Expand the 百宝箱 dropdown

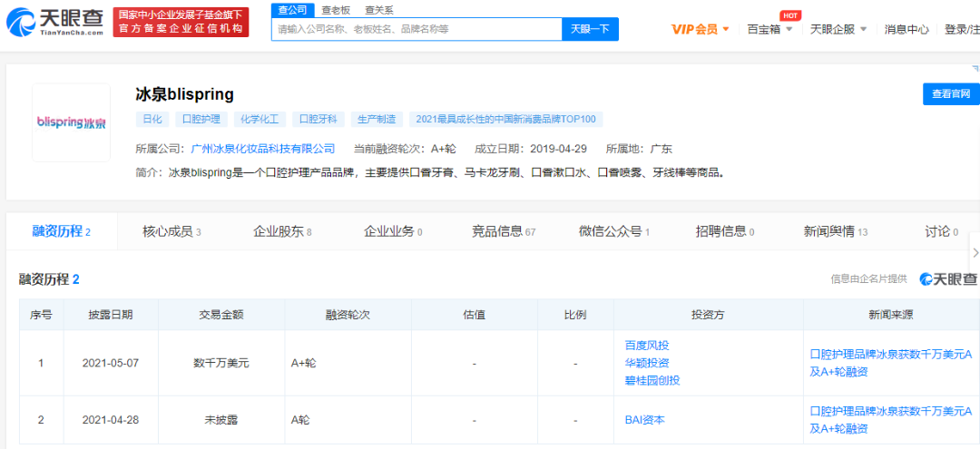[769, 29]
